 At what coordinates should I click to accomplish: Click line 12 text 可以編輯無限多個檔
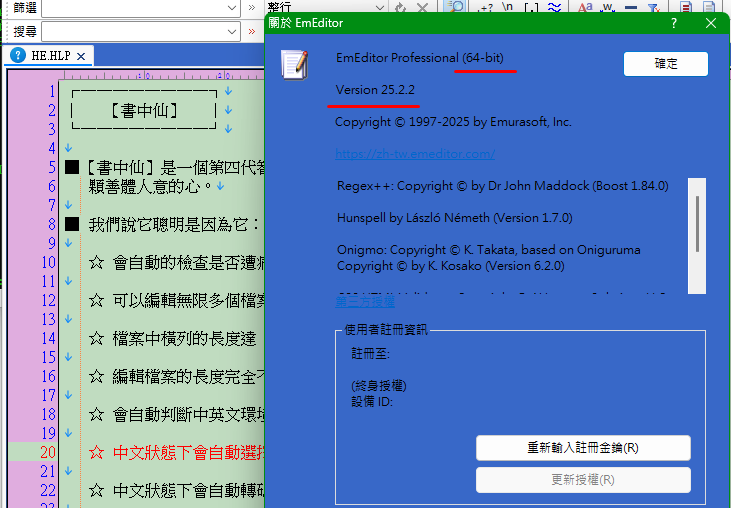tap(188, 301)
